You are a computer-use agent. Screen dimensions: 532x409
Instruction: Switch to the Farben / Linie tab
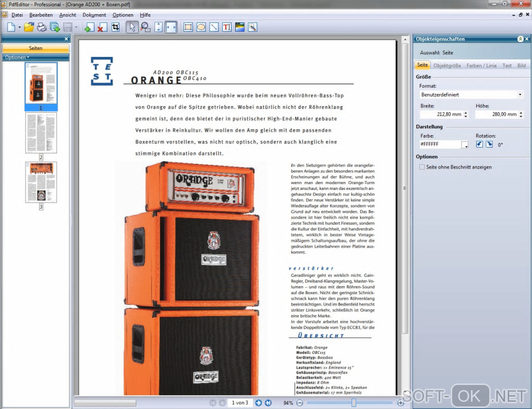point(481,66)
